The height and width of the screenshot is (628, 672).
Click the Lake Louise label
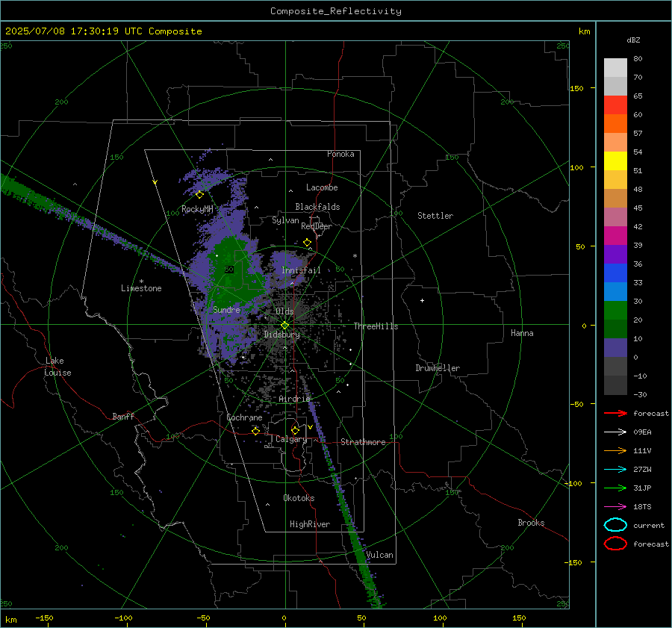click(57, 367)
